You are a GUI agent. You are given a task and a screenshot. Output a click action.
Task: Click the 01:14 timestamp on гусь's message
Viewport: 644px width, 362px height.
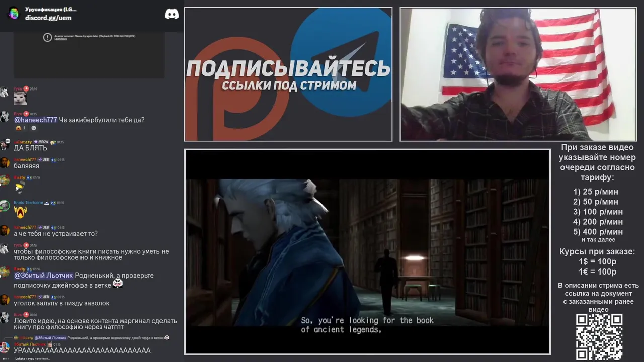click(33, 89)
